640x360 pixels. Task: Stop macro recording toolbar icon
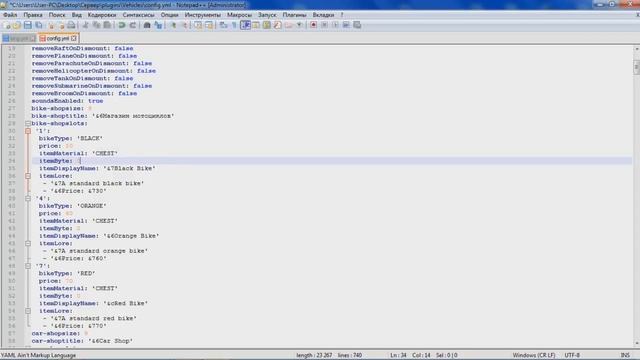click(324, 25)
